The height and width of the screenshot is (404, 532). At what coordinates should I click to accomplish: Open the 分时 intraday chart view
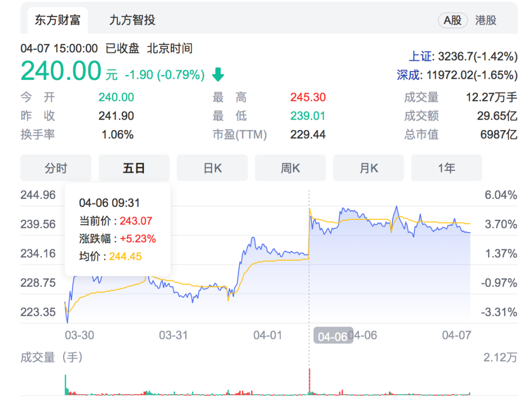pos(56,168)
